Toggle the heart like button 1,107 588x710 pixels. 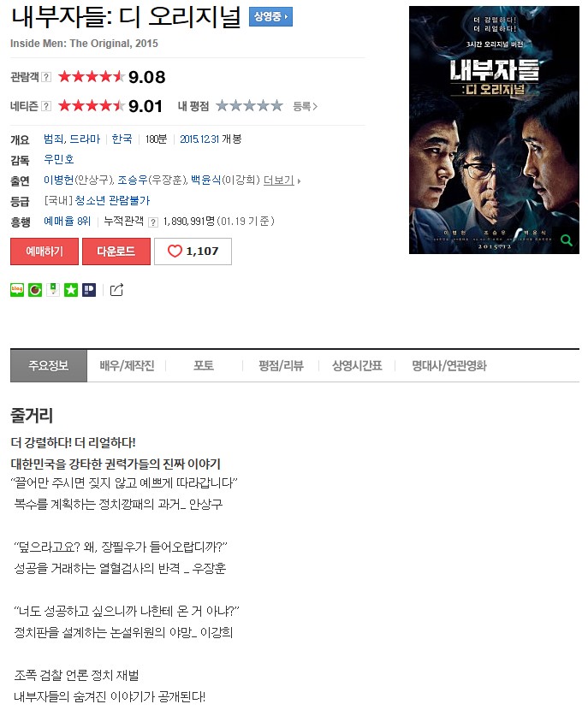(x=193, y=251)
